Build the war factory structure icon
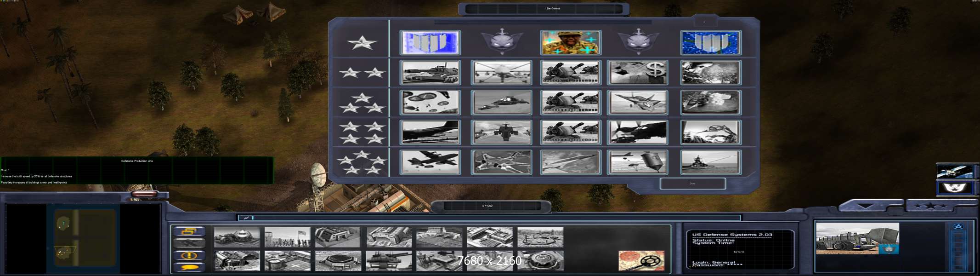The image size is (980, 276). 389,237
